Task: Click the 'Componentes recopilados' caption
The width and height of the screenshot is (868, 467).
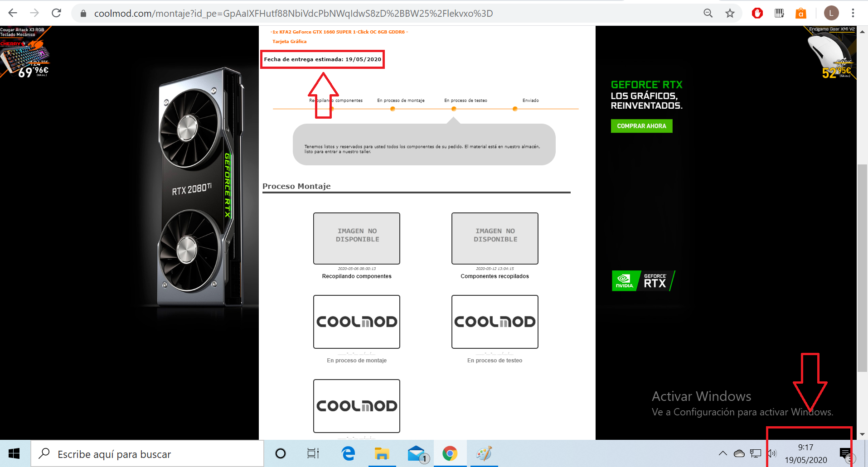Action: [495, 276]
